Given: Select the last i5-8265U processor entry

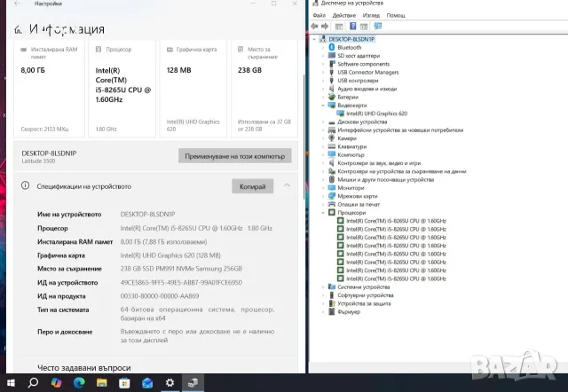Looking at the screenshot, I should [396, 278].
